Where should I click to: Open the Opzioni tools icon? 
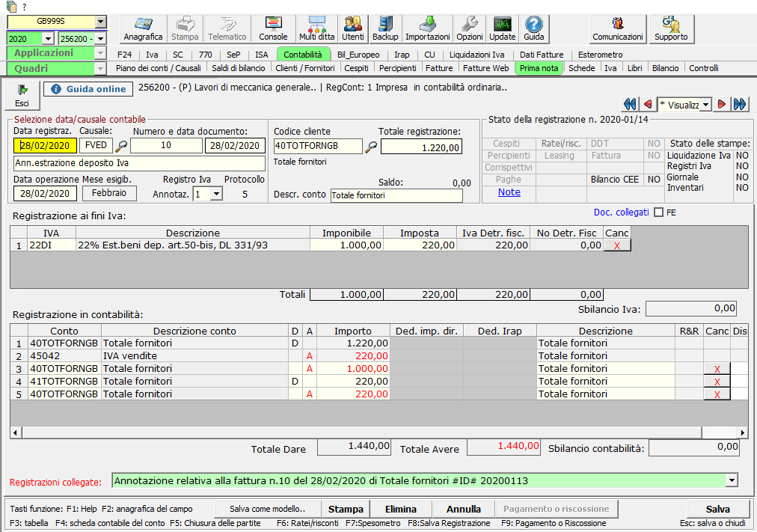point(470,29)
